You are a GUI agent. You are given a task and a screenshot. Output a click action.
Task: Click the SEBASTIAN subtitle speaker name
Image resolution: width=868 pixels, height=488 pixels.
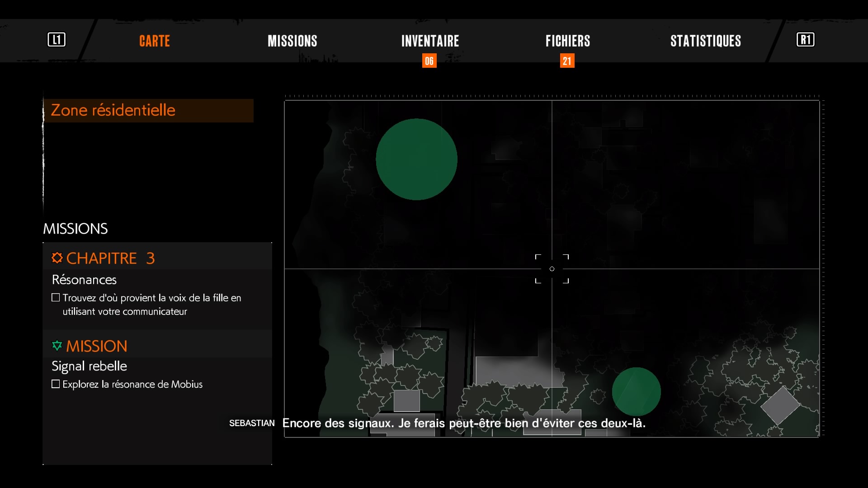point(252,423)
